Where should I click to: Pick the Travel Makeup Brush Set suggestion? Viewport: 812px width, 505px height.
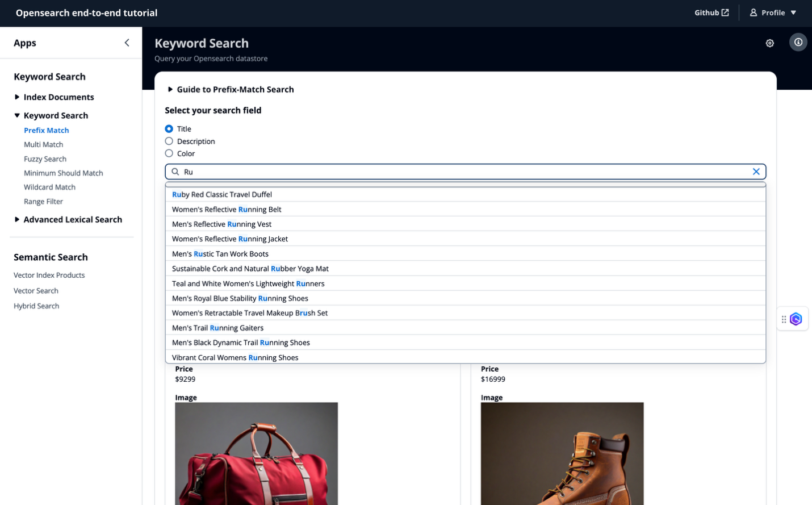[466, 313]
